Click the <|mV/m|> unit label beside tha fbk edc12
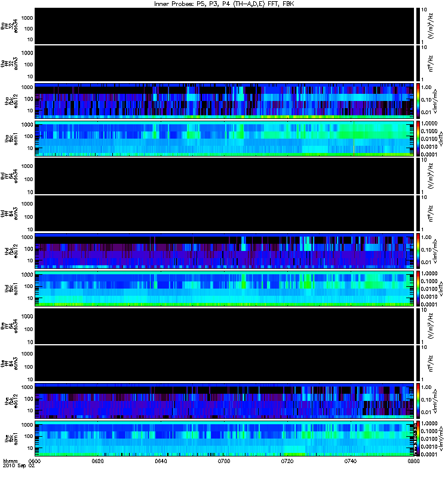Screen dimensions: 448x478 [x=435, y=101]
